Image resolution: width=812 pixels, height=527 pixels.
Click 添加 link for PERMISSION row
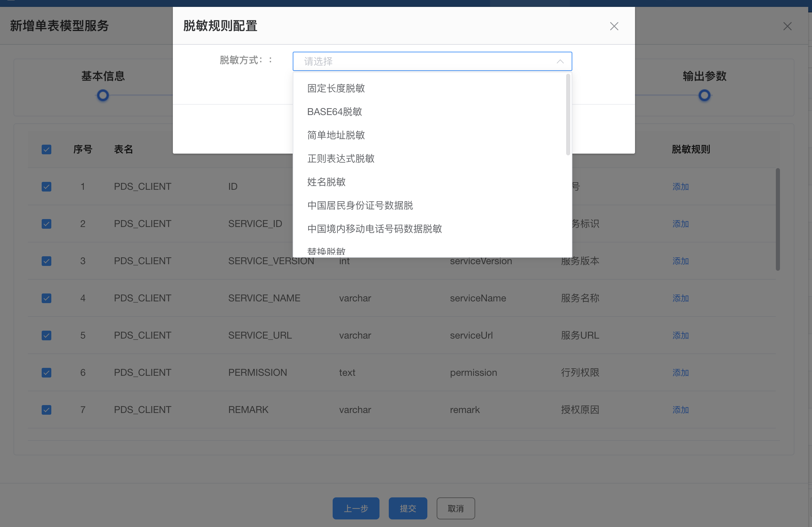point(680,373)
